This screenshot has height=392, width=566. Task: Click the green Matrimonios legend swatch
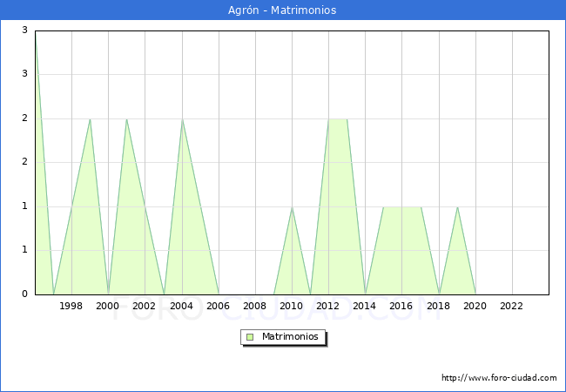coord(250,337)
